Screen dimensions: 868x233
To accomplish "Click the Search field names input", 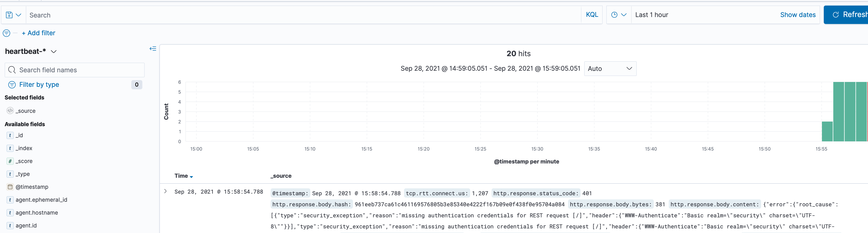I will tap(74, 70).
